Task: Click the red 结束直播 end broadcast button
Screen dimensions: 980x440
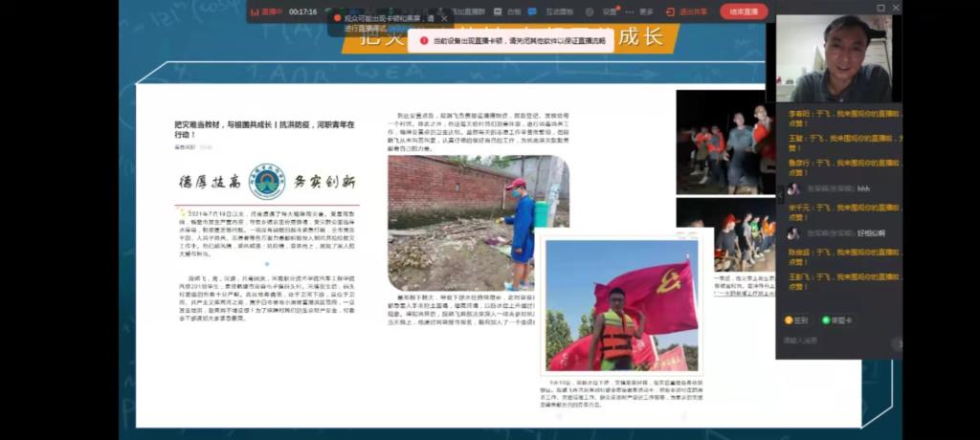Action: (x=743, y=11)
